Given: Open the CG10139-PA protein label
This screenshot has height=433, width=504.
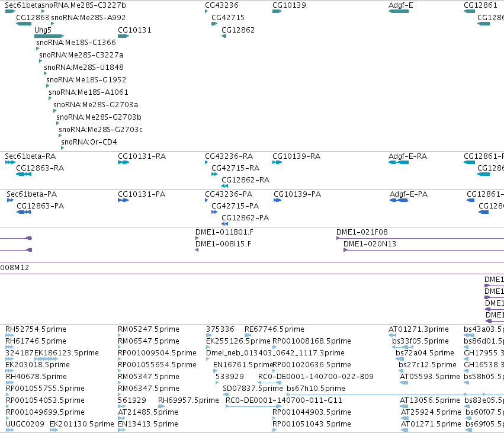Looking at the screenshot, I should (297, 194).
